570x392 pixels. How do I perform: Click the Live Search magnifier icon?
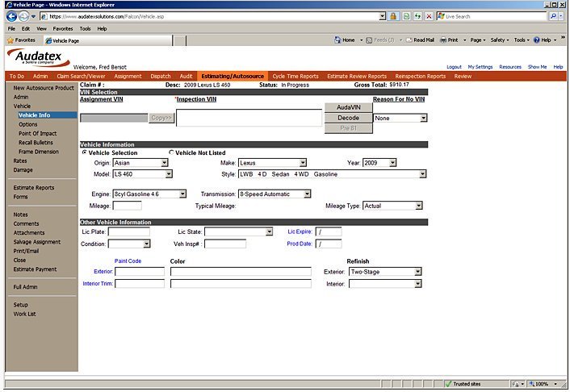click(553, 16)
